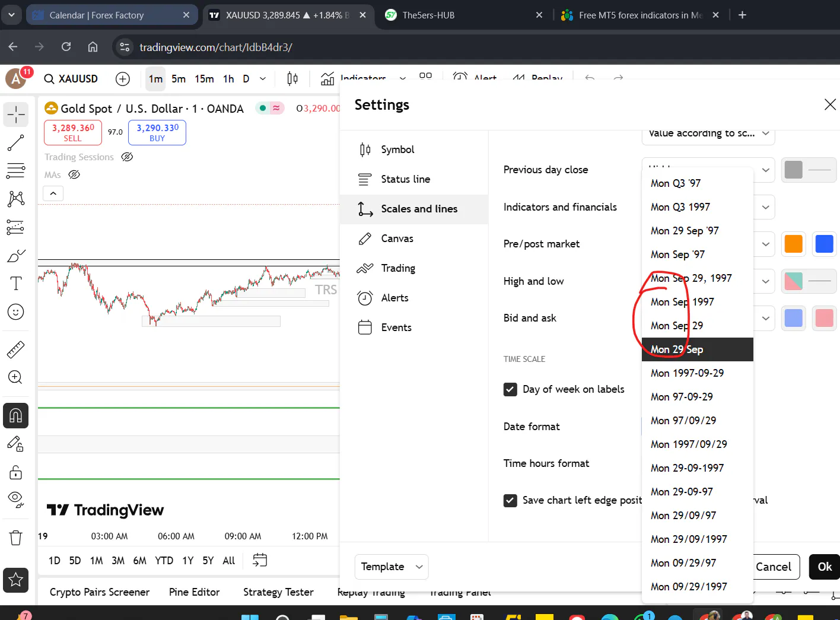Choose 'Mon Sep 29, 1997' date format
This screenshot has width=840, height=620.
pos(698,278)
